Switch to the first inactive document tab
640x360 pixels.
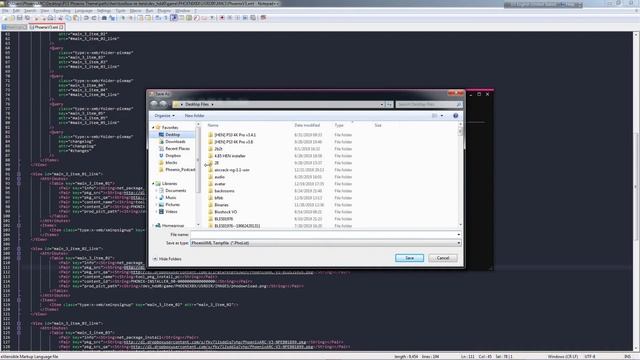14,27
